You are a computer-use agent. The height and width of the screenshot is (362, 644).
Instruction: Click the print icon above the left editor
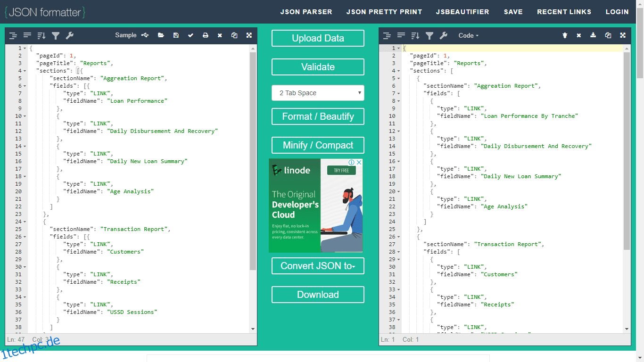(x=206, y=35)
